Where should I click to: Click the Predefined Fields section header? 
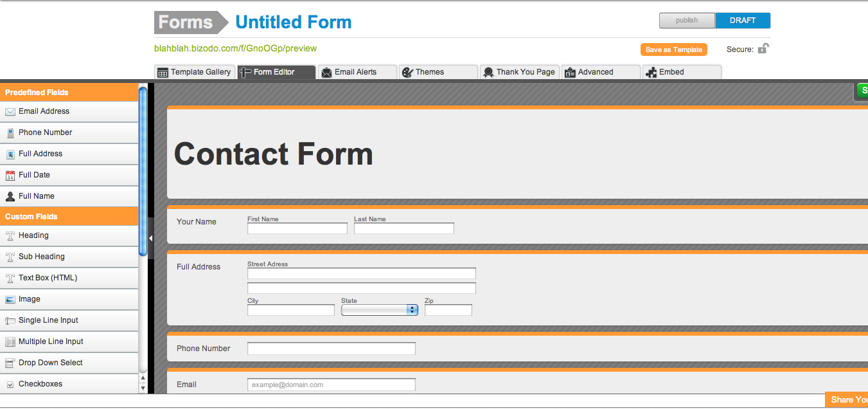click(x=69, y=93)
